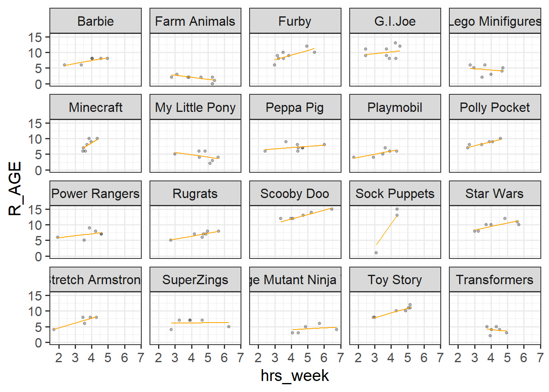This screenshot has height=392, width=549.
Task: Click the Barbie facet title strip
Action: click(x=96, y=21)
